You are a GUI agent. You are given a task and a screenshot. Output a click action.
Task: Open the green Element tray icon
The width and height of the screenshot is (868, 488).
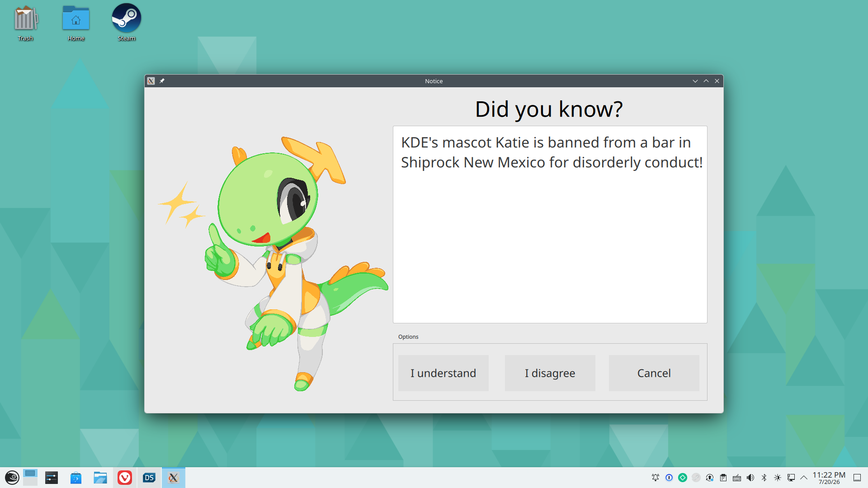pyautogui.click(x=683, y=478)
